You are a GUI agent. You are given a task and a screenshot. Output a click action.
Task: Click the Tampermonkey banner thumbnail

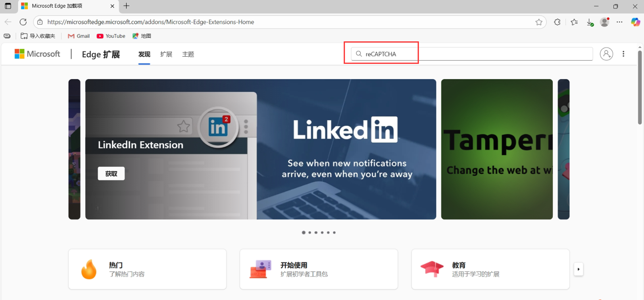[496, 149]
